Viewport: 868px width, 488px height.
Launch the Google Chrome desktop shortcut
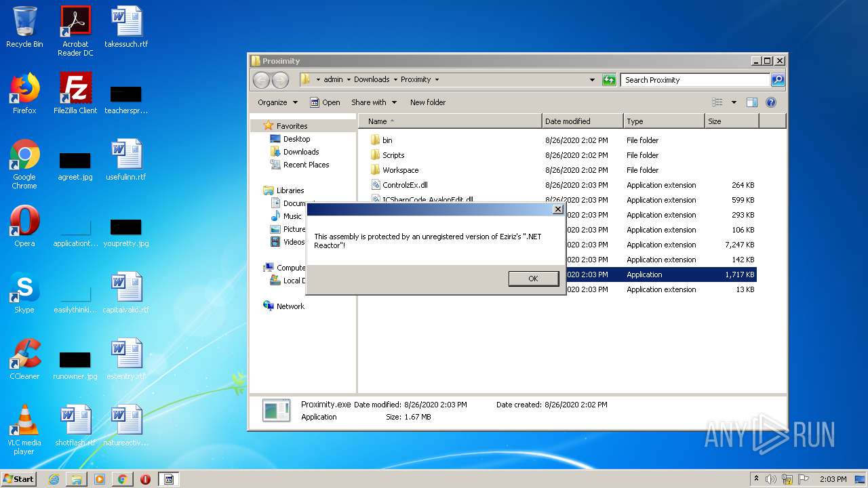[24, 164]
